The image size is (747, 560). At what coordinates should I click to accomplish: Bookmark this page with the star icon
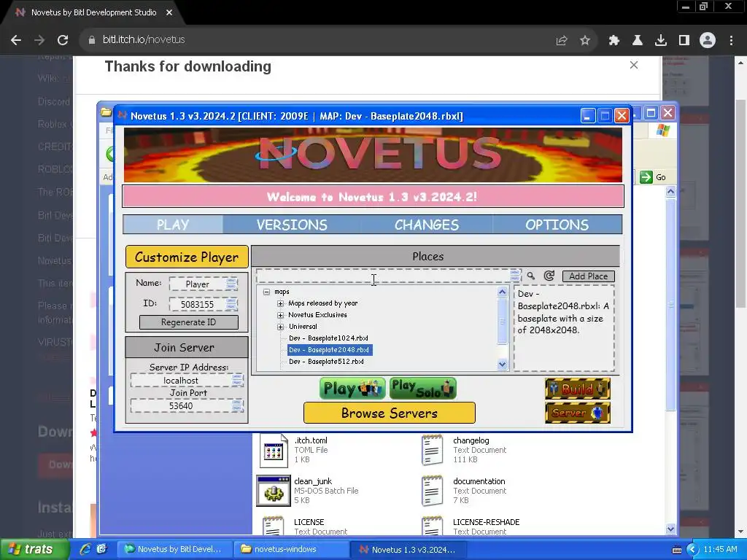tap(585, 41)
